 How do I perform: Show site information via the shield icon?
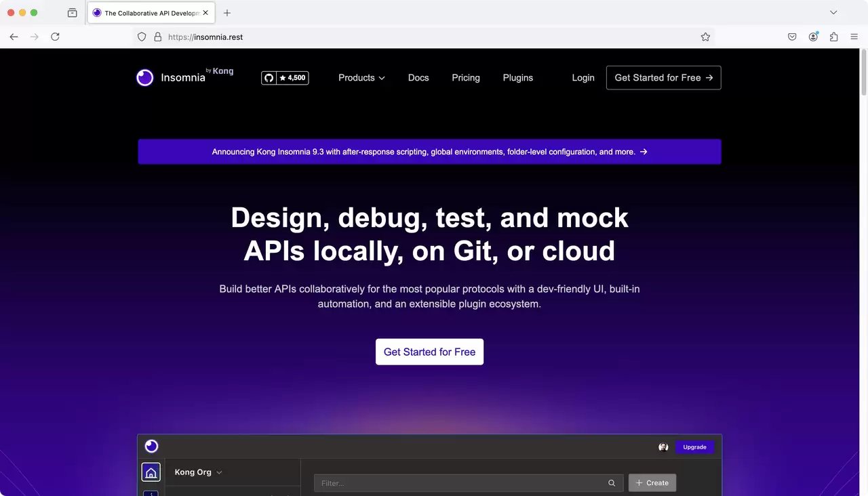click(x=142, y=37)
